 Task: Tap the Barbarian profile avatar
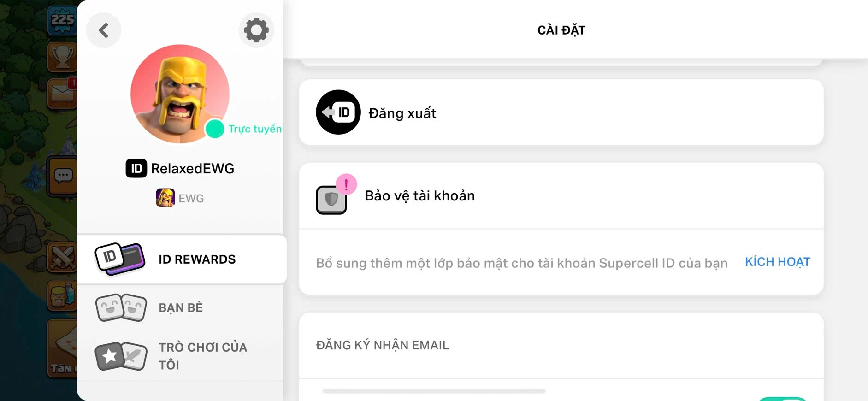[x=180, y=94]
